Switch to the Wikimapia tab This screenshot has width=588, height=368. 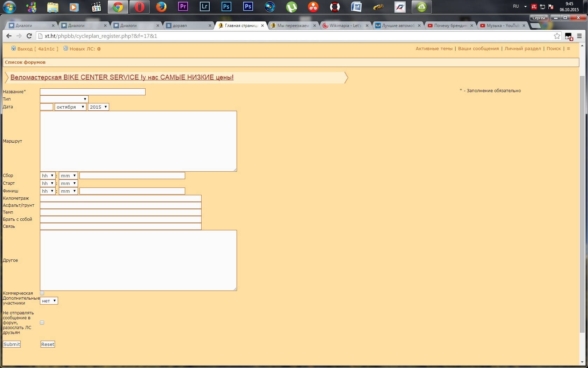pyautogui.click(x=345, y=26)
